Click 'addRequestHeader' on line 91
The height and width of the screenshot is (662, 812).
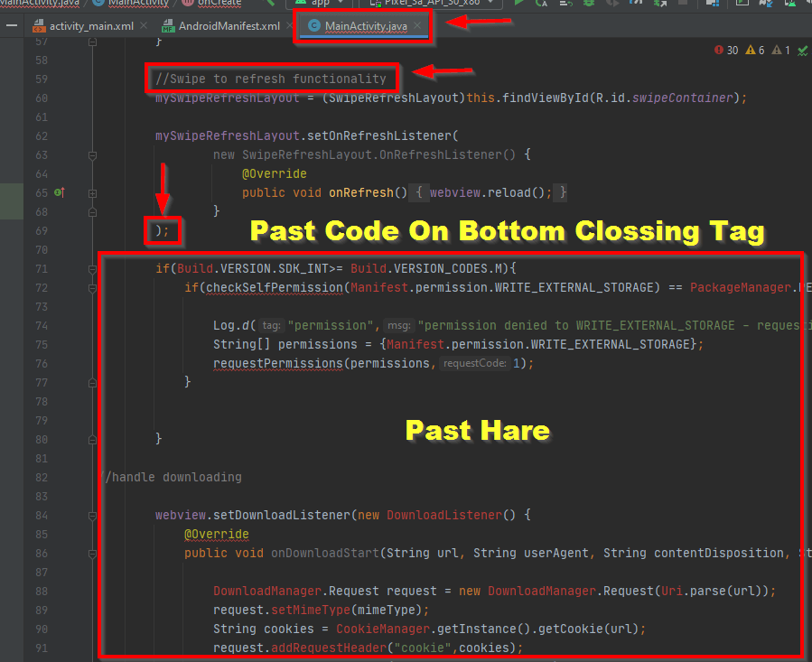(x=328, y=648)
